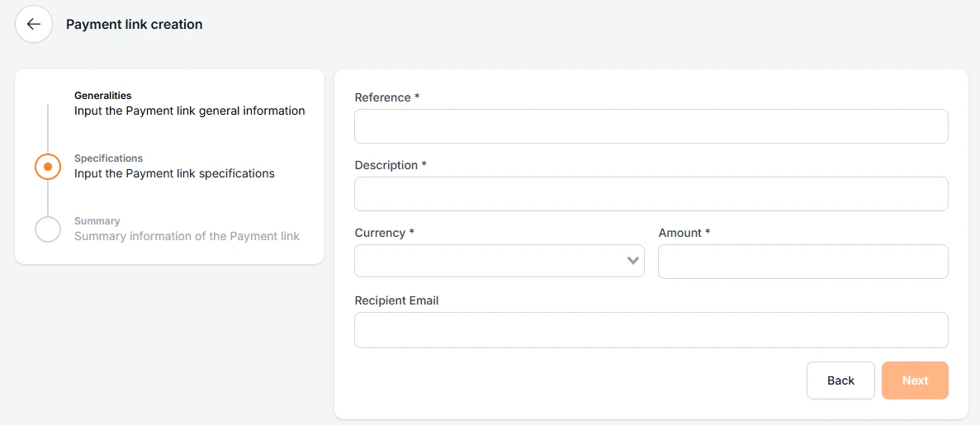Select the Specifications step heading
The width and height of the screenshot is (980, 425).
pyautogui.click(x=108, y=158)
